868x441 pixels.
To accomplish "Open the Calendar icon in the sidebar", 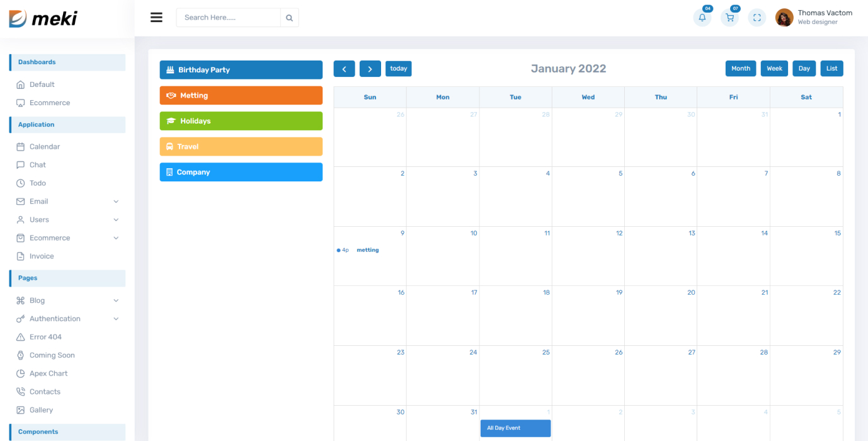I will click(x=21, y=146).
